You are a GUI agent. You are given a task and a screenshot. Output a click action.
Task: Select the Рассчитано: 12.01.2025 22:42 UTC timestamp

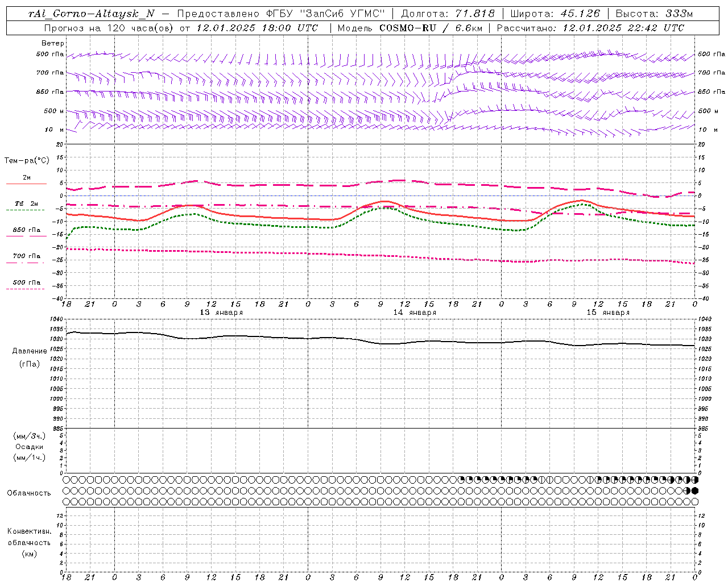tap(590, 28)
